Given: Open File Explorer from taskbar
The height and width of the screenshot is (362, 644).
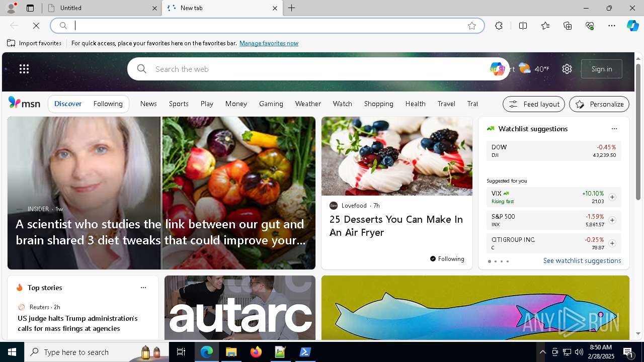Looking at the screenshot, I should point(231,352).
